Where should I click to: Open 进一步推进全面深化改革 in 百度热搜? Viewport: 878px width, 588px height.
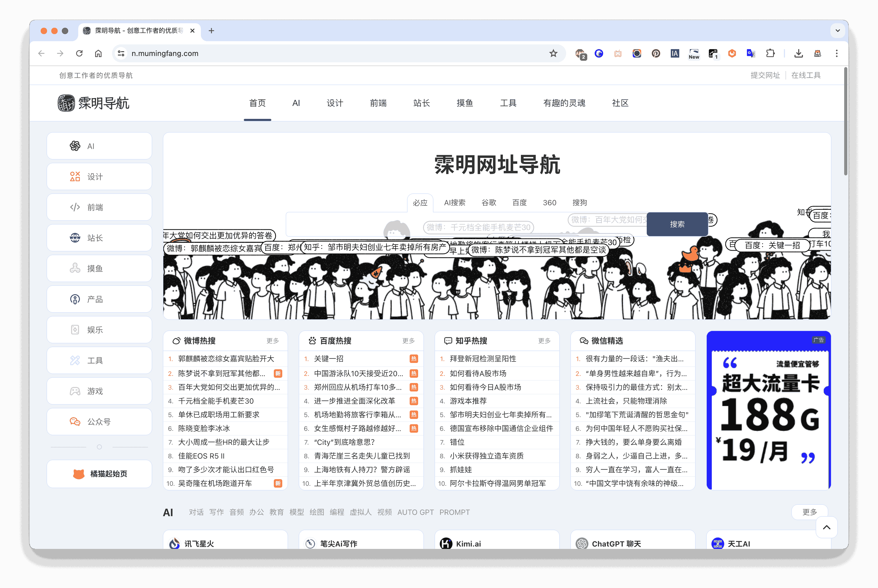click(355, 401)
